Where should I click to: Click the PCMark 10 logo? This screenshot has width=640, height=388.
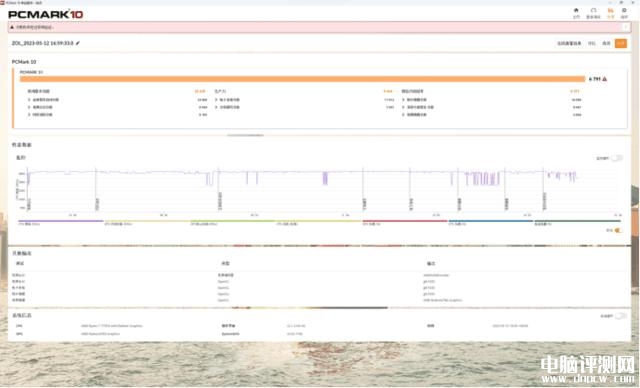[x=46, y=14]
